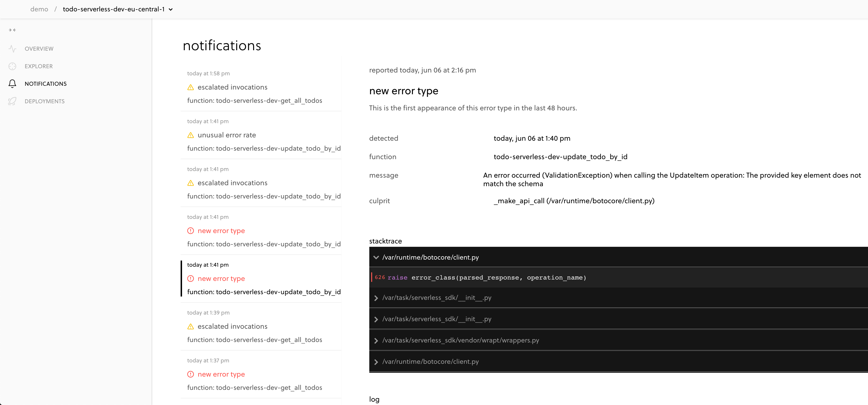Expand the wrapt/wrappers.py stack frame

[376, 341]
